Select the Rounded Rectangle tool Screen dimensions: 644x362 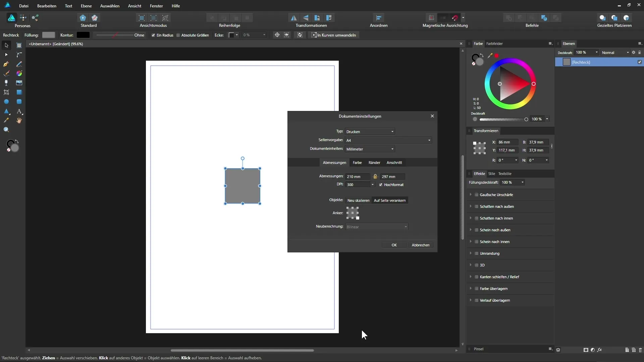(19, 102)
